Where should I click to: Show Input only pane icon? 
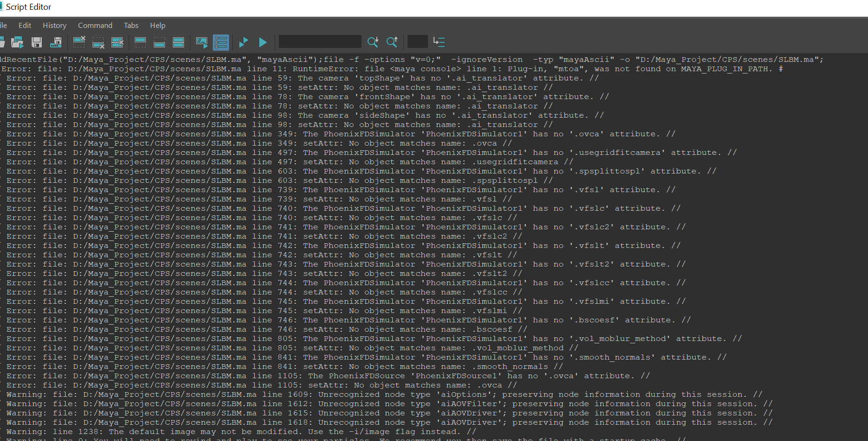pos(159,42)
